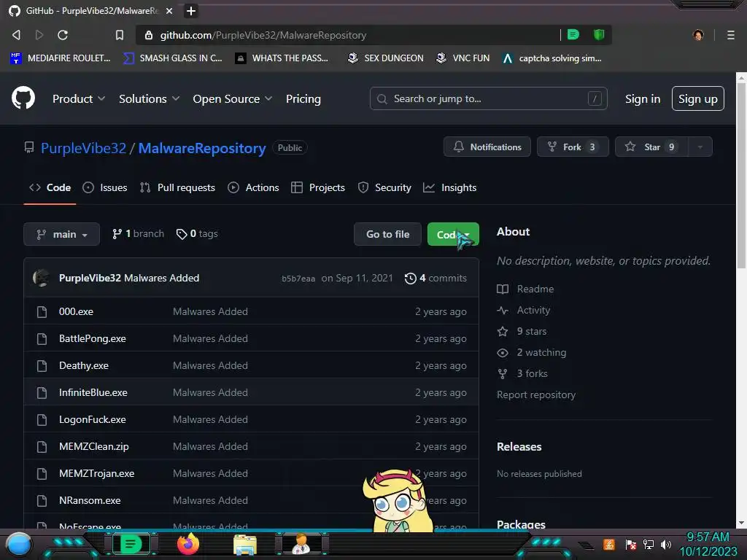Screen dimensions: 747x560
Task: Close the GitHub browser tab
Action: pyautogui.click(x=169, y=10)
